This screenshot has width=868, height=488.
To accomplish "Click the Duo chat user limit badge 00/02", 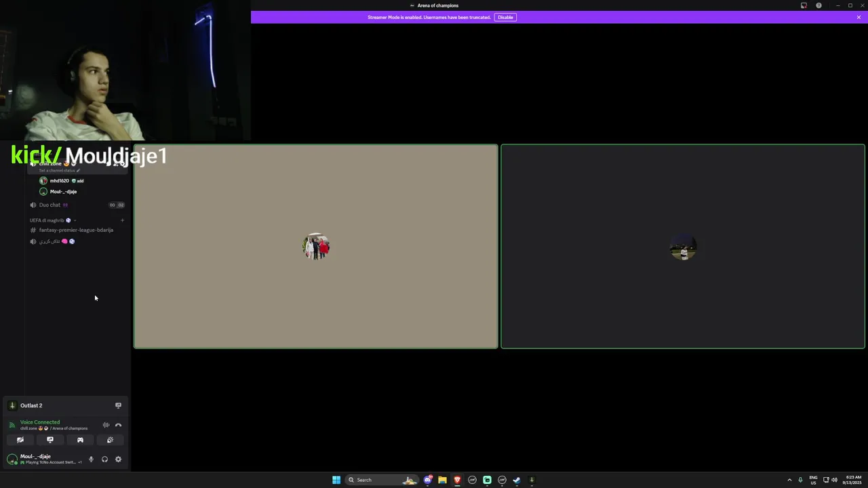I will [117, 205].
